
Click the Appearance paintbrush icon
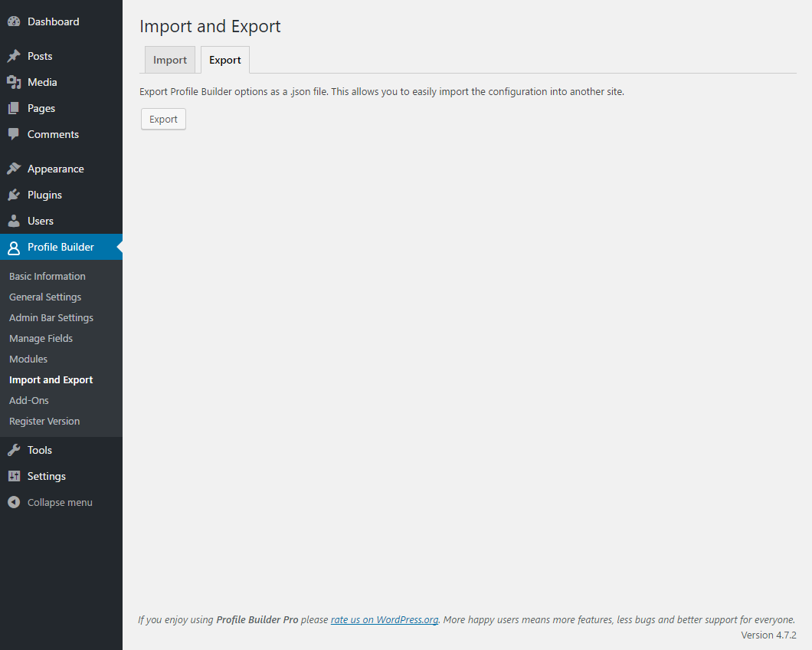pyautogui.click(x=14, y=169)
